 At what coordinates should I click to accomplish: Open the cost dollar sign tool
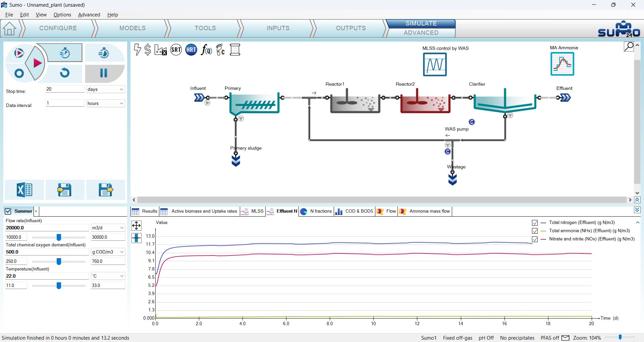[148, 50]
